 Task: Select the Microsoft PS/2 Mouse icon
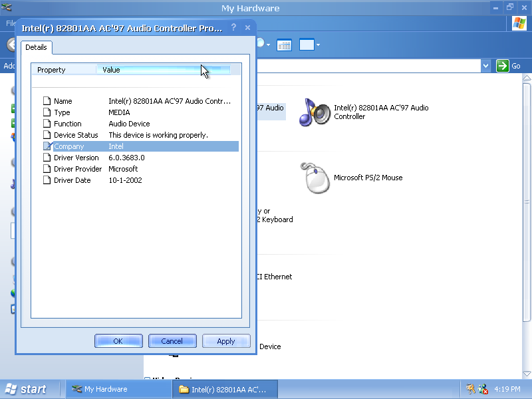click(315, 178)
